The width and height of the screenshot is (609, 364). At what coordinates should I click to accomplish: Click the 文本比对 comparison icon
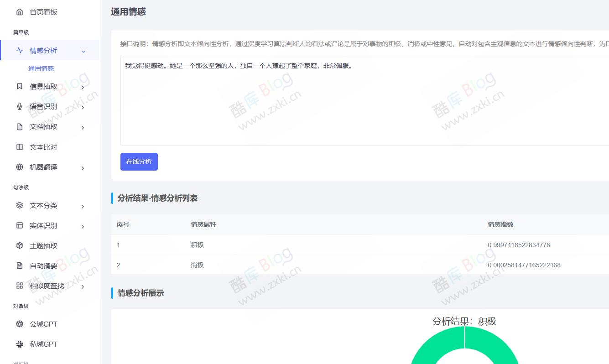point(19,147)
